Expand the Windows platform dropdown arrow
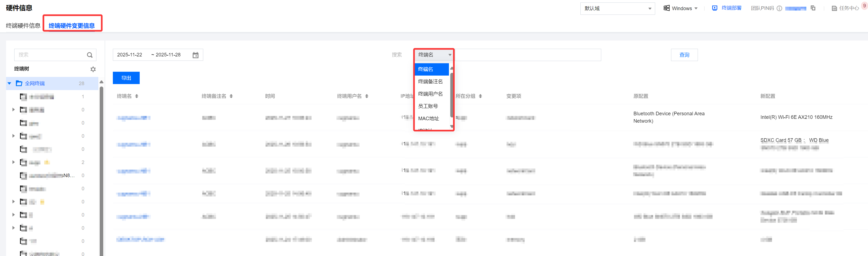 pos(696,8)
